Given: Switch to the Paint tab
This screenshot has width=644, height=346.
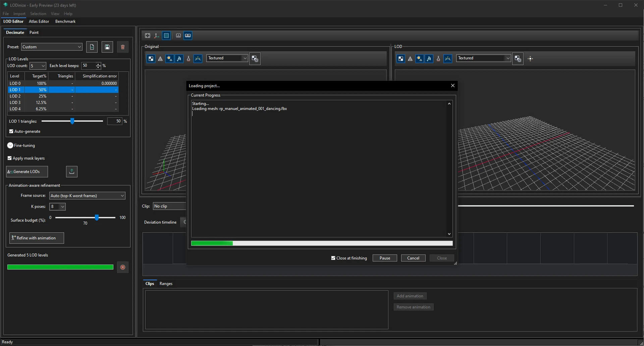Looking at the screenshot, I should (x=34, y=33).
